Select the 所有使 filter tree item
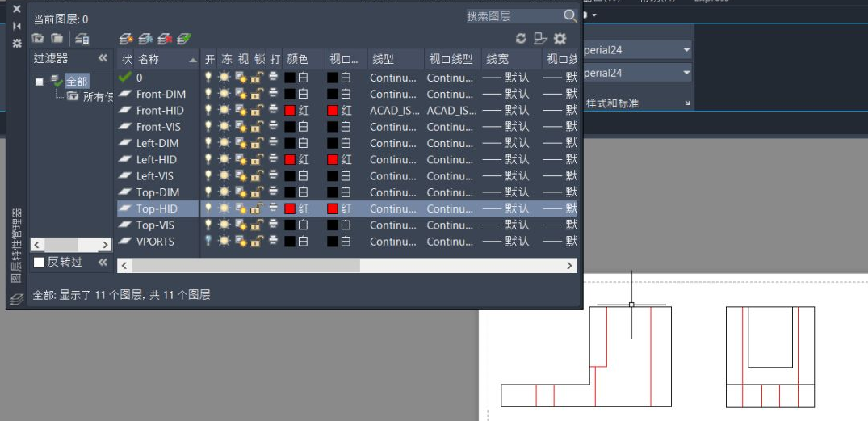 [x=98, y=98]
